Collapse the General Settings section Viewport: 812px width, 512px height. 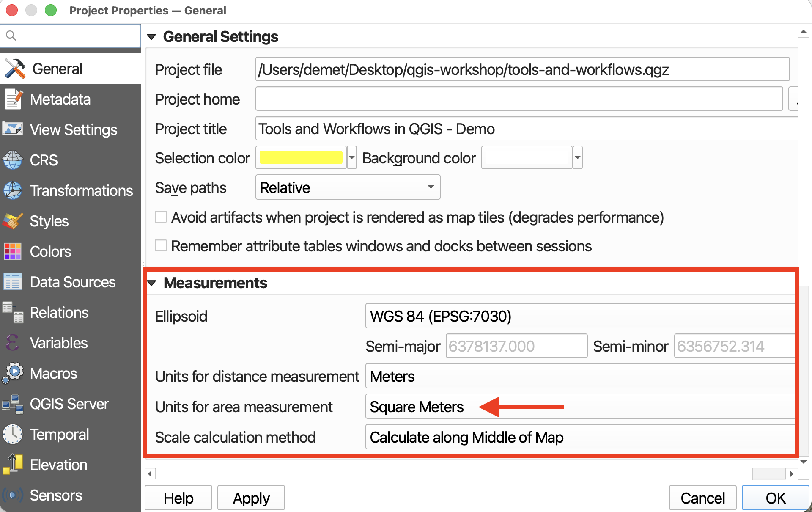(x=151, y=37)
